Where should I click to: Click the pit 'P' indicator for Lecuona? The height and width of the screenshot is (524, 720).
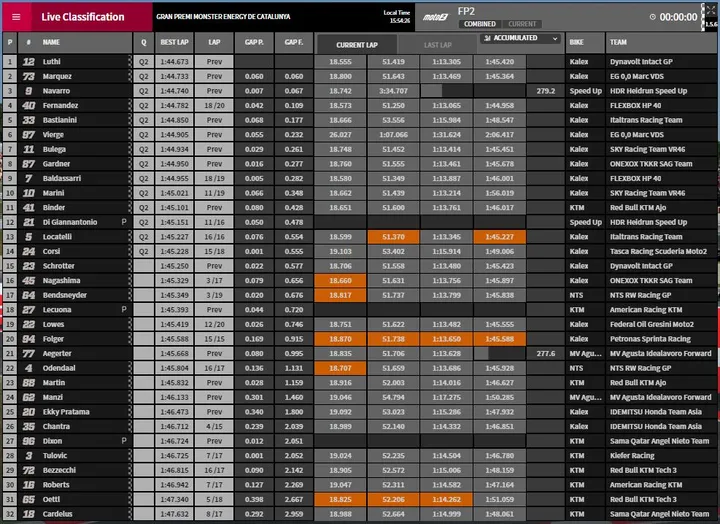(124, 310)
